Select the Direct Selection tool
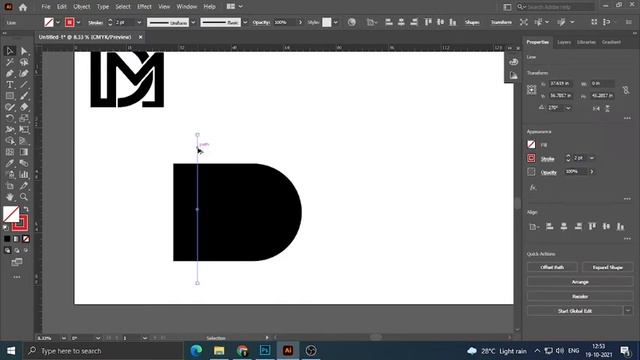Image resolution: width=640 pixels, height=360 pixels. (24, 51)
